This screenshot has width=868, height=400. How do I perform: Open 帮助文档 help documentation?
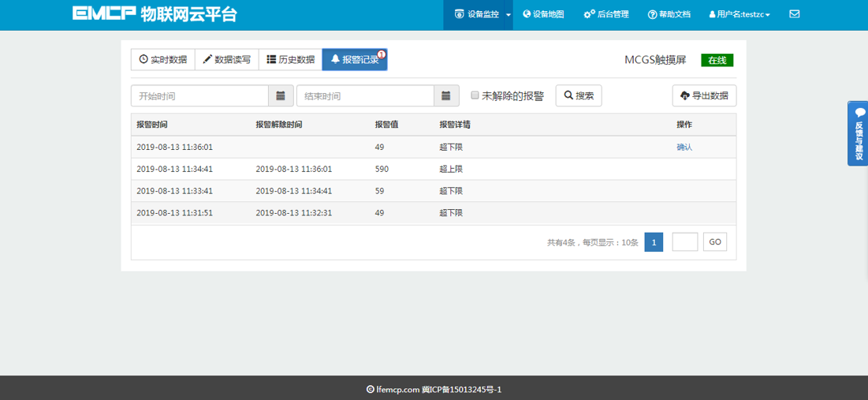click(x=669, y=14)
